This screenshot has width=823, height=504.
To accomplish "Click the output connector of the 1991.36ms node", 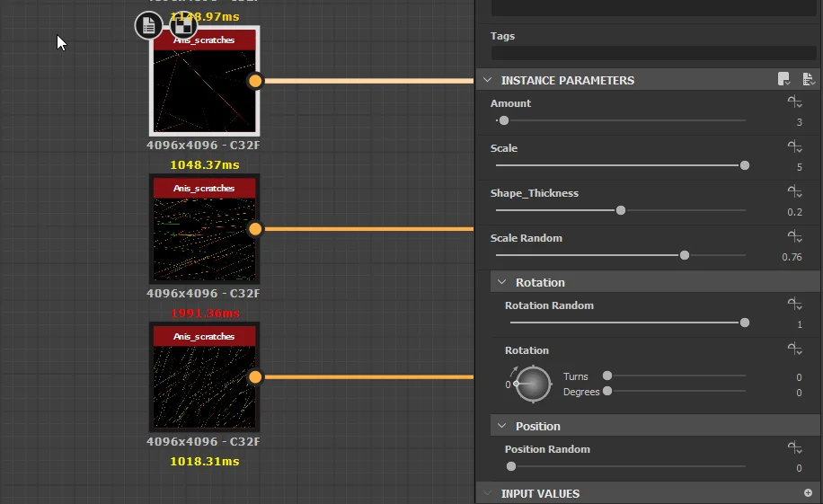I will (255, 377).
